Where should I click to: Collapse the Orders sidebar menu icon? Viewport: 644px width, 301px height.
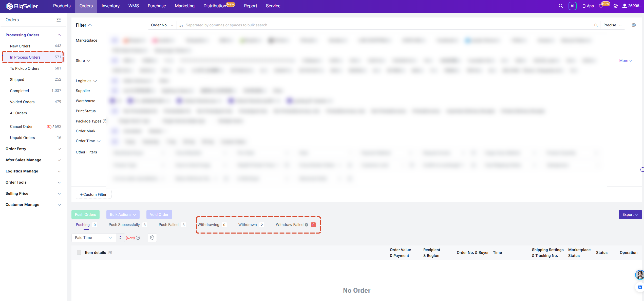[x=59, y=20]
